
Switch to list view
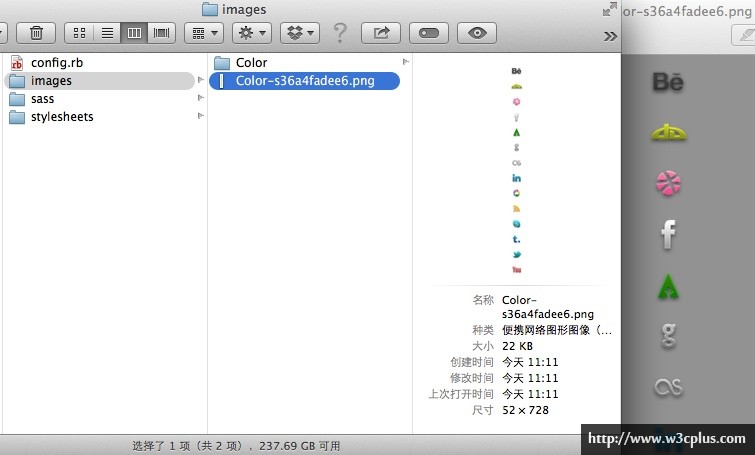click(107, 33)
